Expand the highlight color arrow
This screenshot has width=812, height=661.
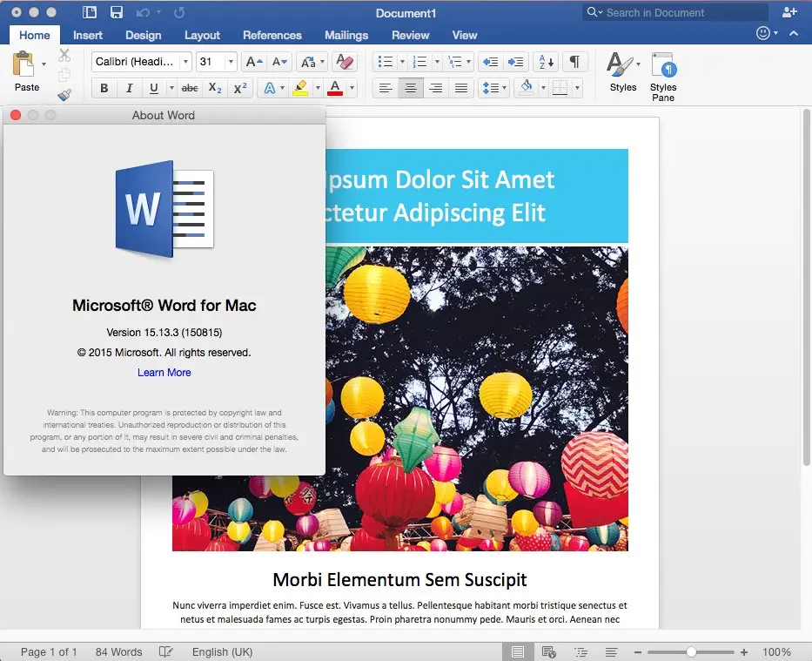[318, 89]
